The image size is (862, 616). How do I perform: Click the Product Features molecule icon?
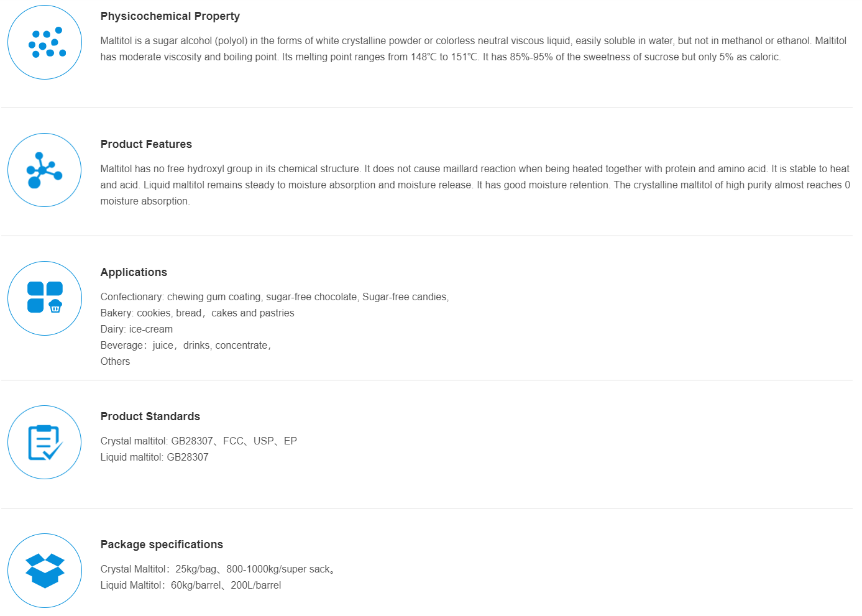point(45,170)
